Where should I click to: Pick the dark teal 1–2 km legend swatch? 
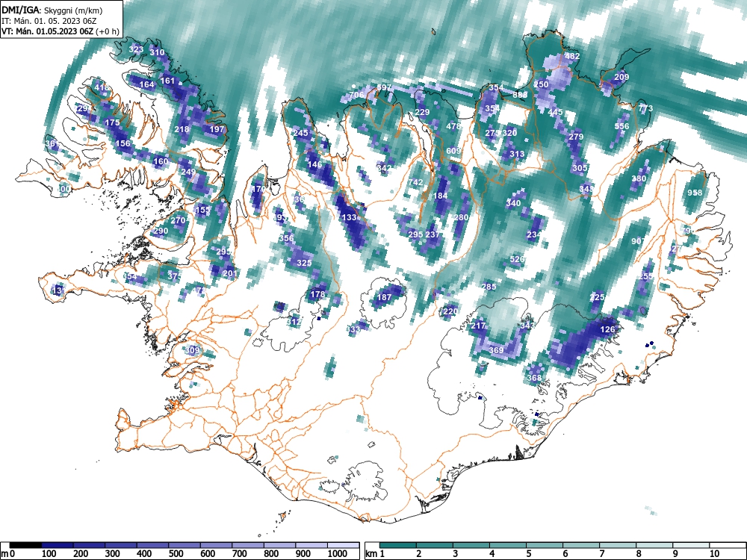(398, 545)
